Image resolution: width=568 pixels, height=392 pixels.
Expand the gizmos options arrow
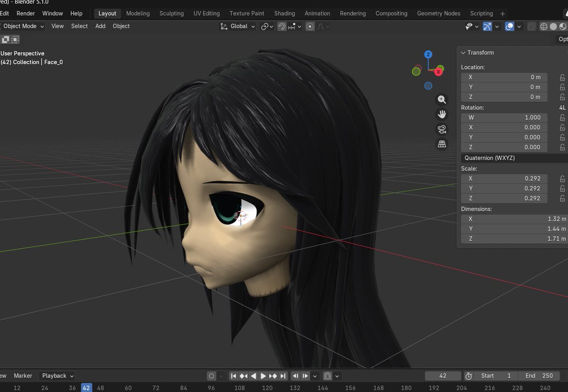click(x=497, y=27)
